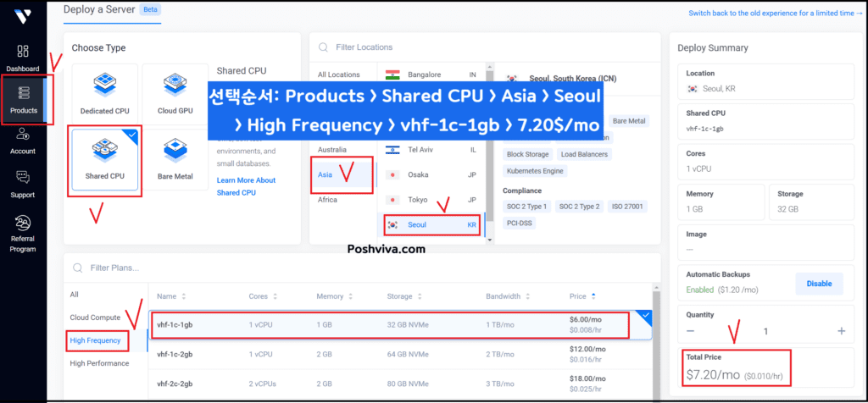
Task: Open the Support sidebar icon
Action: pos(23,178)
